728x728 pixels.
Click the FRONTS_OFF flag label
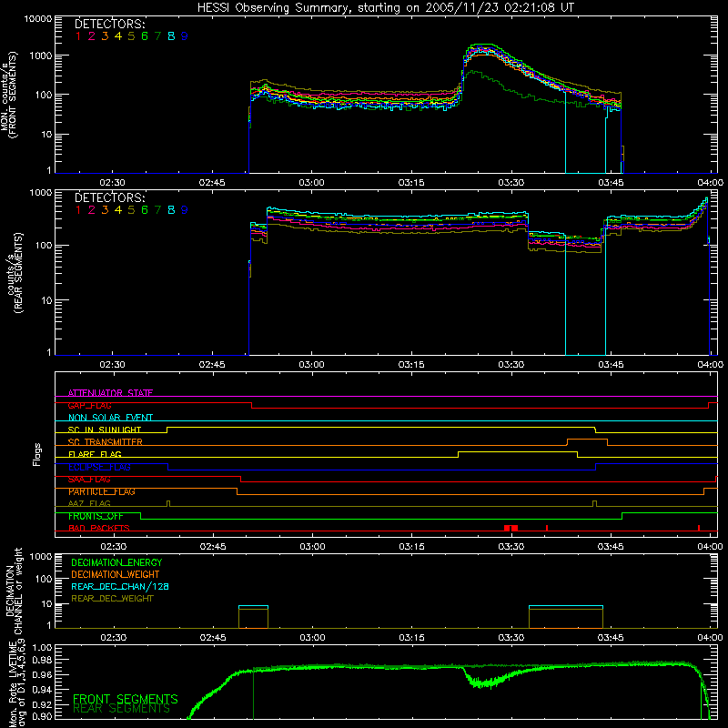(x=96, y=516)
